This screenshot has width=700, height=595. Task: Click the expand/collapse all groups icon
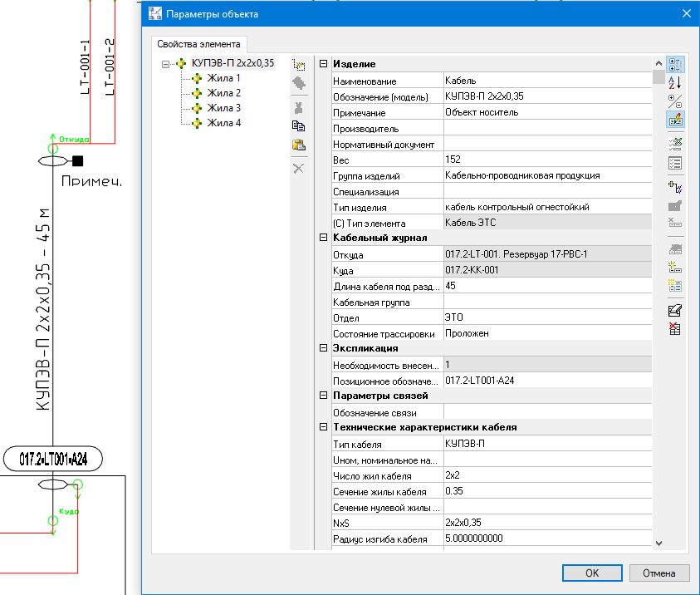[675, 101]
